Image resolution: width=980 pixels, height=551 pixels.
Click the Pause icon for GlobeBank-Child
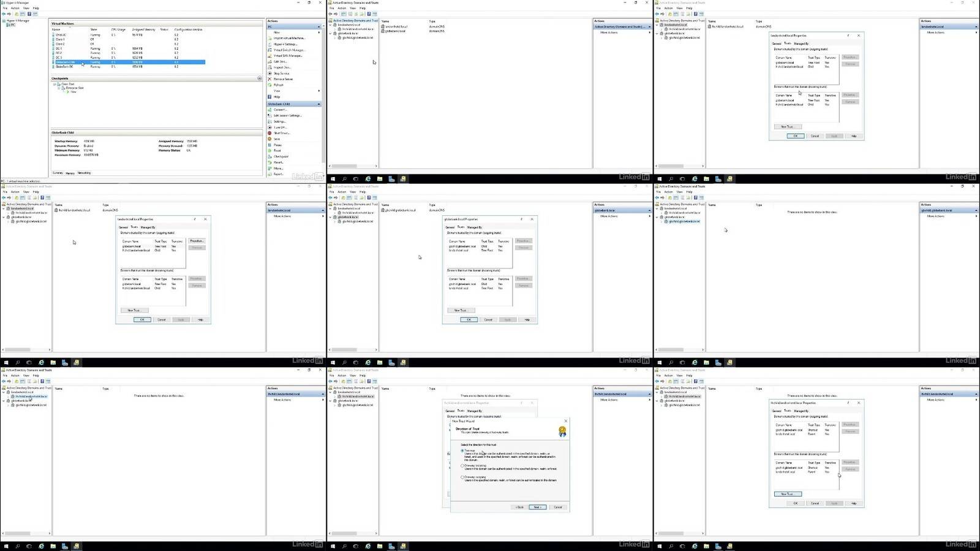tap(269, 145)
